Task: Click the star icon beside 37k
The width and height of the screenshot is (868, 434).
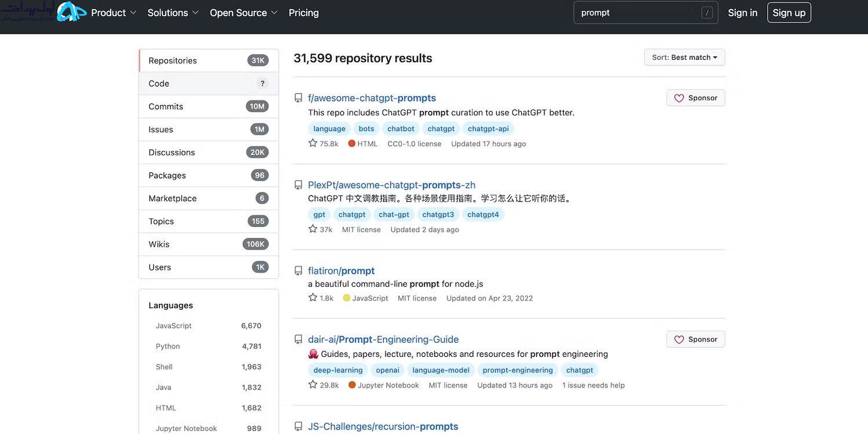Action: 313,229
